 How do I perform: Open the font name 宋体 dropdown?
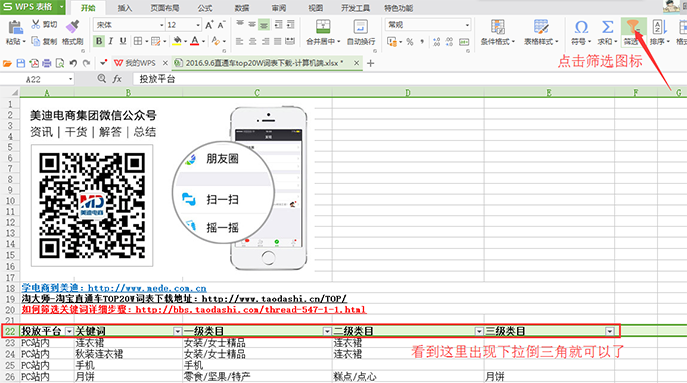click(161, 25)
